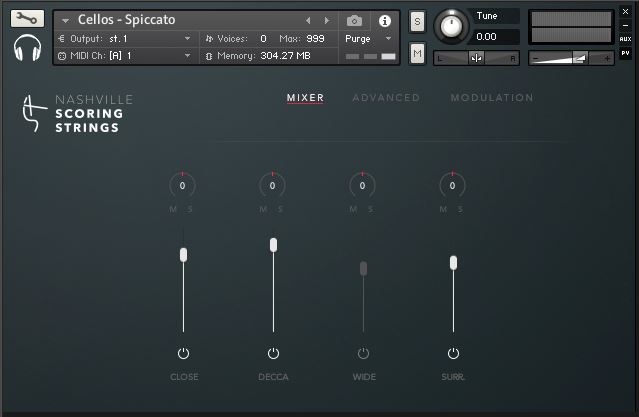Image resolution: width=639 pixels, height=417 pixels.
Task: Mute the WIDE mic with M
Action: coord(353,210)
